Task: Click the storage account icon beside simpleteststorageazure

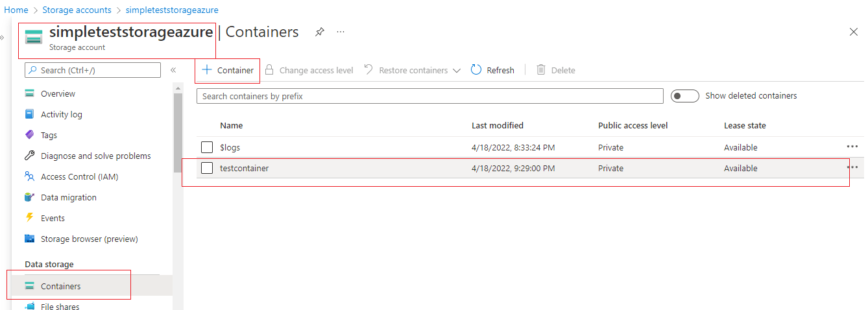Action: (x=33, y=37)
